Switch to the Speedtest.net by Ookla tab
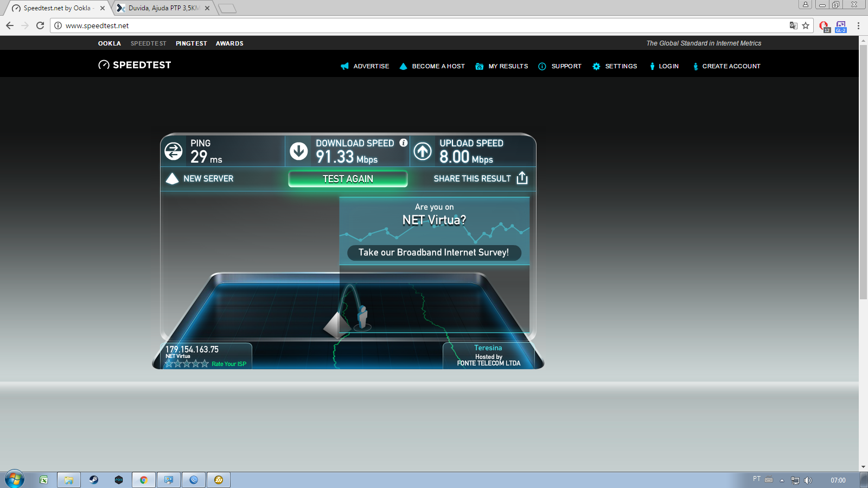 point(57,8)
